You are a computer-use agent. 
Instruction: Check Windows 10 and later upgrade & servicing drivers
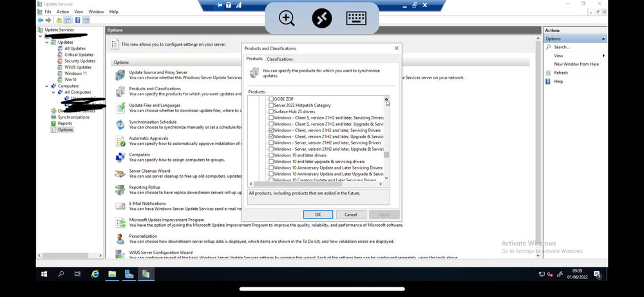click(x=270, y=162)
